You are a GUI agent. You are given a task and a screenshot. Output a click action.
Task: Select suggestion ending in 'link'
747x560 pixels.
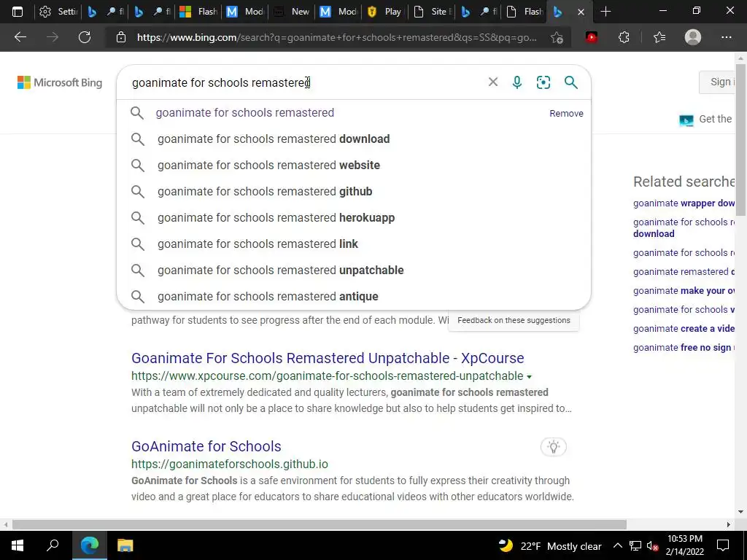(x=354, y=244)
